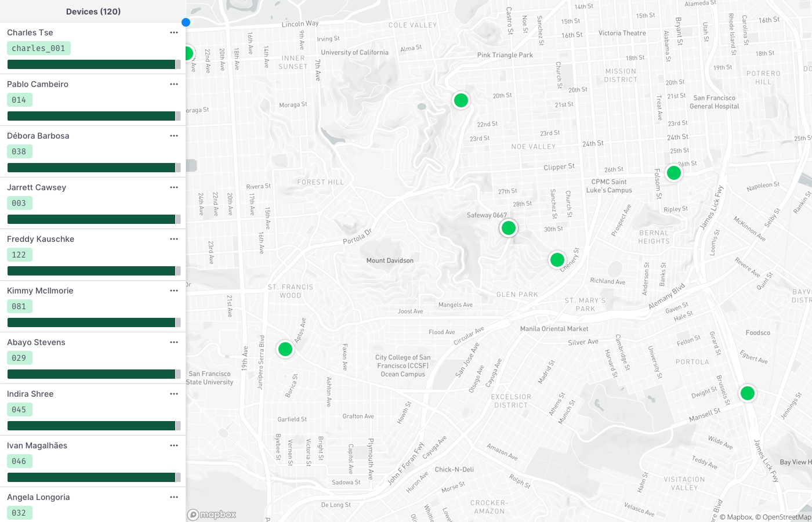
Task: Click the charles_001 device tag
Action: (38, 48)
